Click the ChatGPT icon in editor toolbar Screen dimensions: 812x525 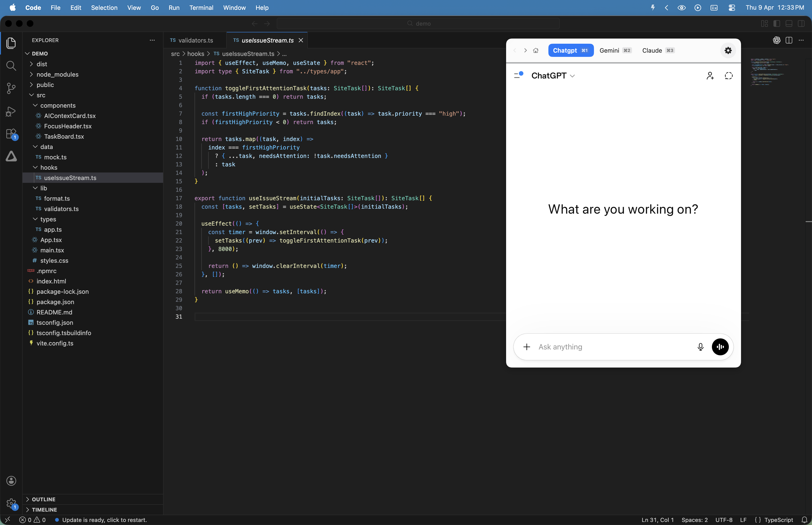pos(777,40)
